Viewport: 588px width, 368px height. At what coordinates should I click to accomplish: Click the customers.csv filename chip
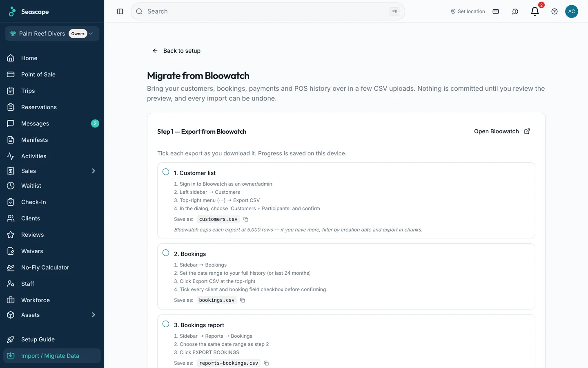218,219
